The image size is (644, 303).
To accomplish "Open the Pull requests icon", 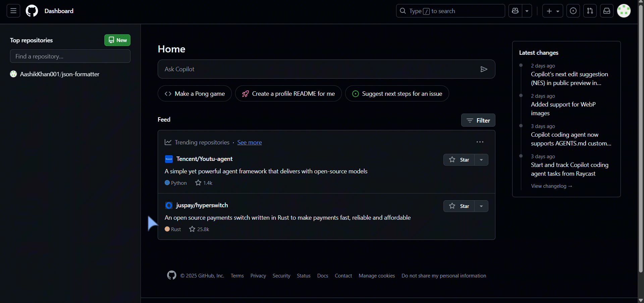I will coord(590,11).
